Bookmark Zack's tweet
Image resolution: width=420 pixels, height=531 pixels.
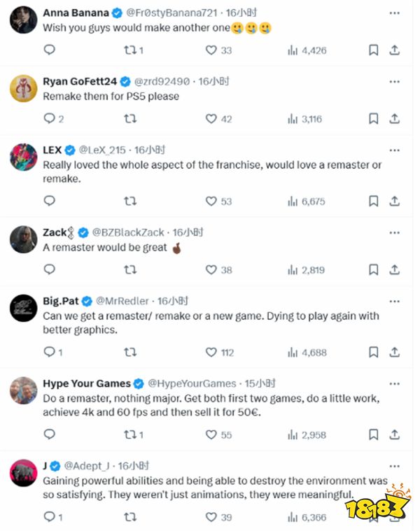click(x=374, y=269)
